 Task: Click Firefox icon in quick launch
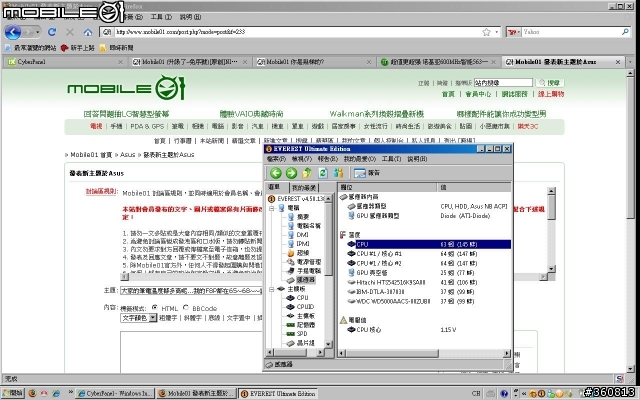pos(32,393)
